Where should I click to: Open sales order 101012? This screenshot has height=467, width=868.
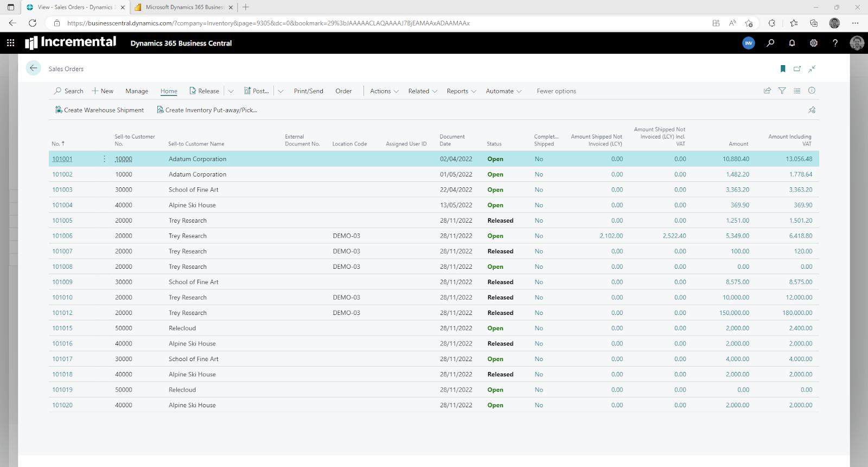pos(62,313)
